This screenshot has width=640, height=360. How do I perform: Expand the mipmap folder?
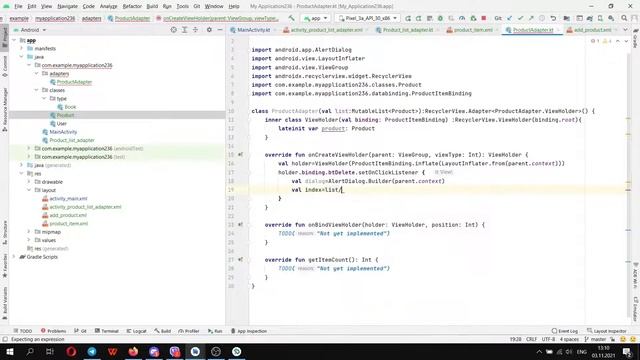coord(29,232)
